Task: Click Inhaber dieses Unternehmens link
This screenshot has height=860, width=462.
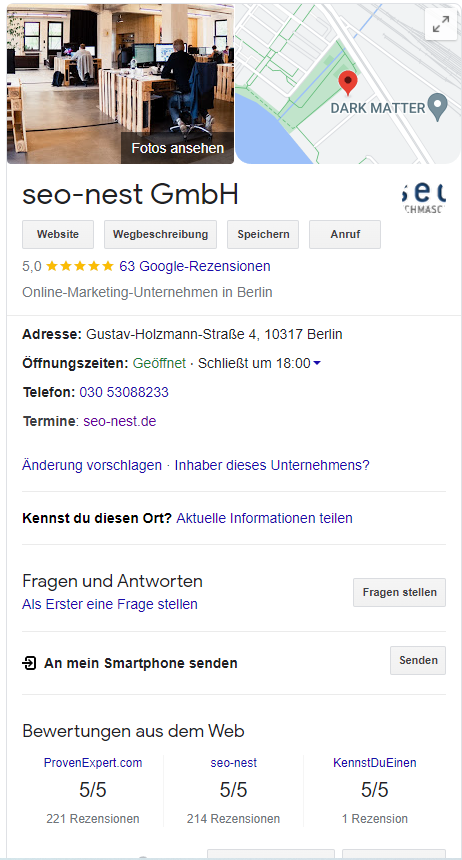Action: (272, 466)
